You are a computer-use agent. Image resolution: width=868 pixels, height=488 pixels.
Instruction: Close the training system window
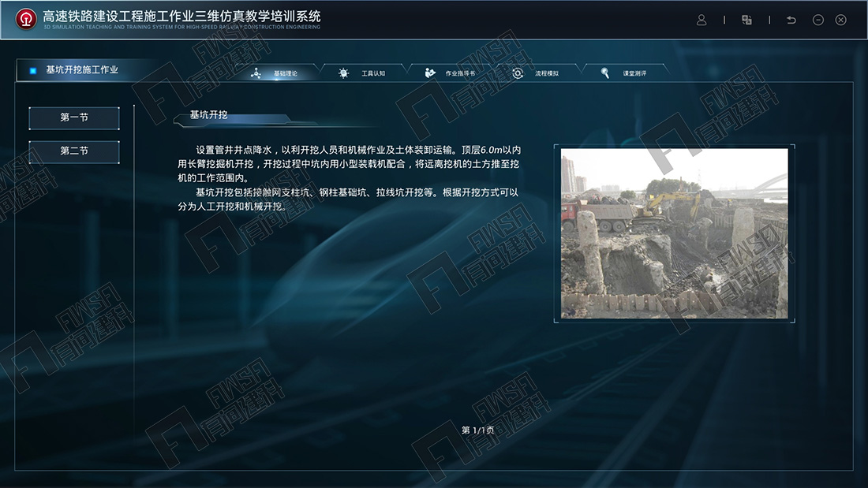841,20
